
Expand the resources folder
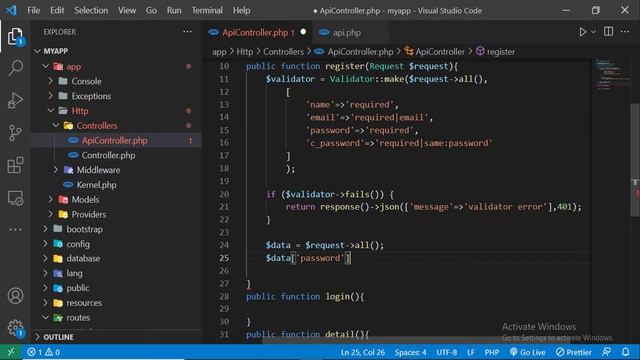[46, 302]
